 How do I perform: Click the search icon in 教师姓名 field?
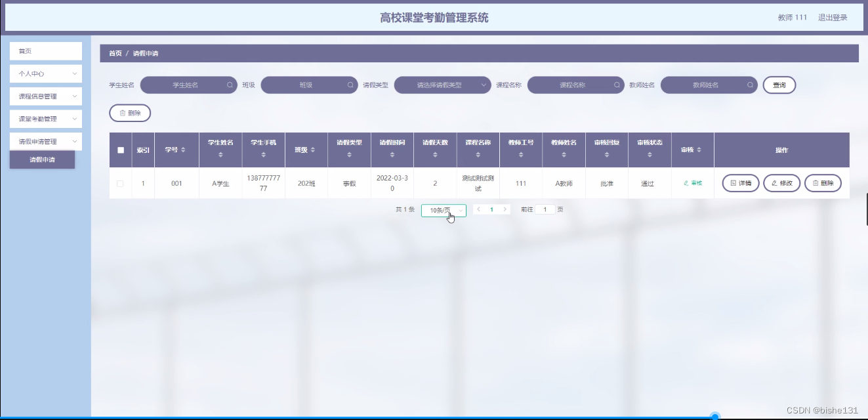click(x=750, y=85)
